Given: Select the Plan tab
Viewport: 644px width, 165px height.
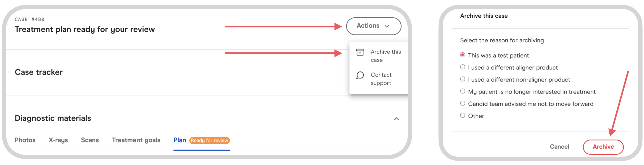Looking at the screenshot, I should click(x=180, y=140).
